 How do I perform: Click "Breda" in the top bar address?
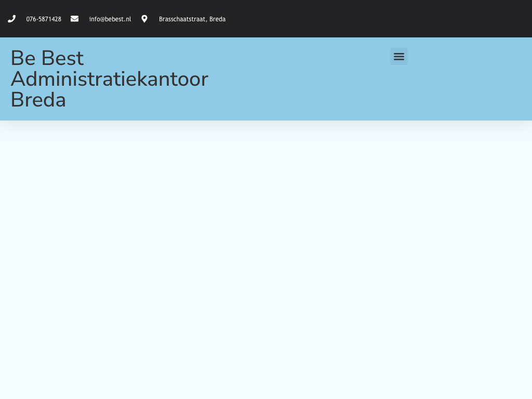point(218,19)
